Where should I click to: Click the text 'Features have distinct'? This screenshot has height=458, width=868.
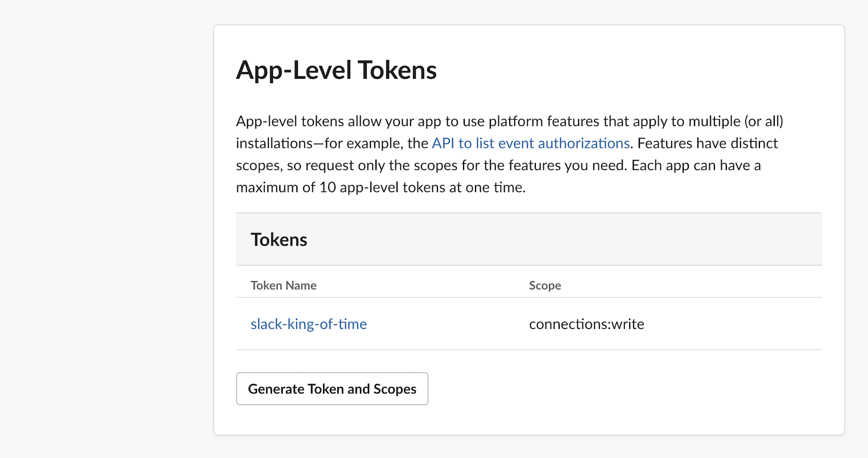point(707,143)
